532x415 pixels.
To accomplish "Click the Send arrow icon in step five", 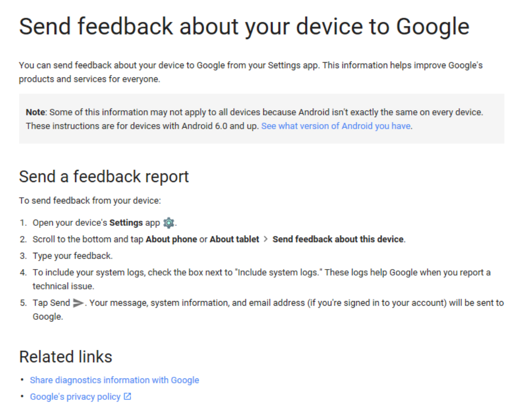I will [x=78, y=303].
